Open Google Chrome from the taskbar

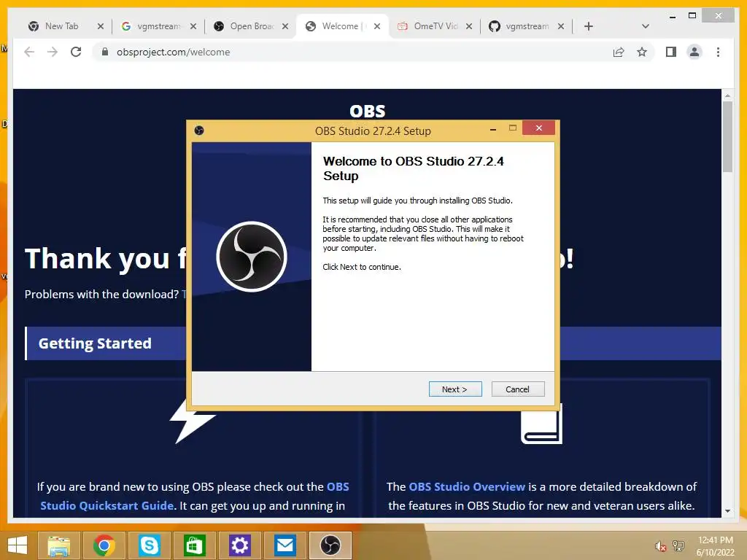(x=104, y=545)
